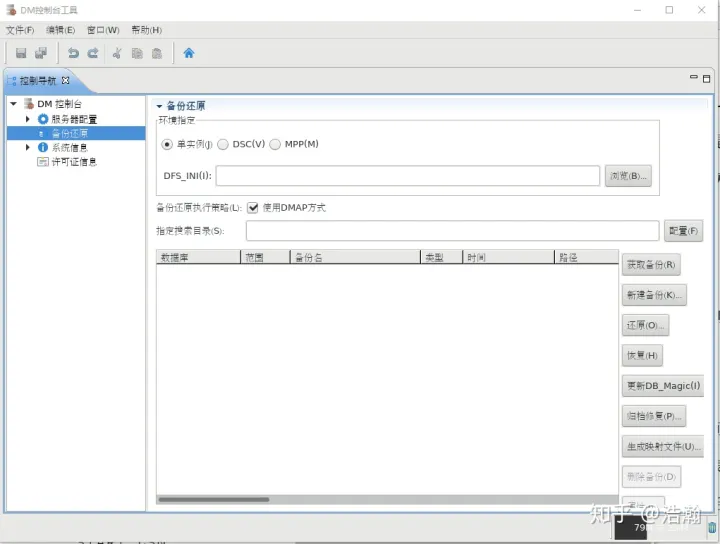Toggle the 使用DMAP方式 checkbox
720x544 pixels.
(253, 208)
